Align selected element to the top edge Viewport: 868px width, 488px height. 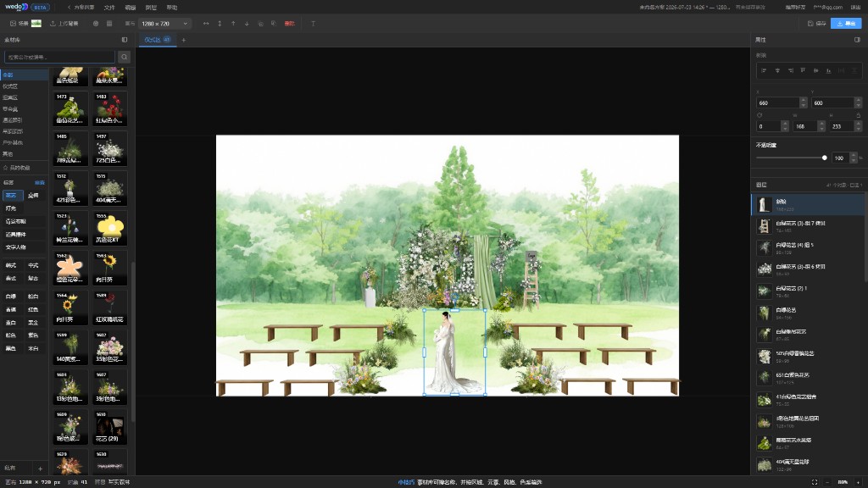803,71
